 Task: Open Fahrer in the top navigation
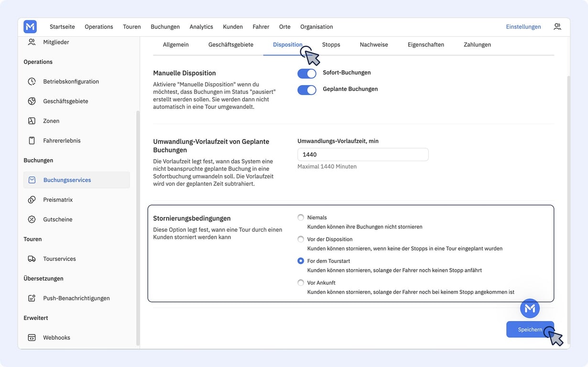[x=261, y=27]
